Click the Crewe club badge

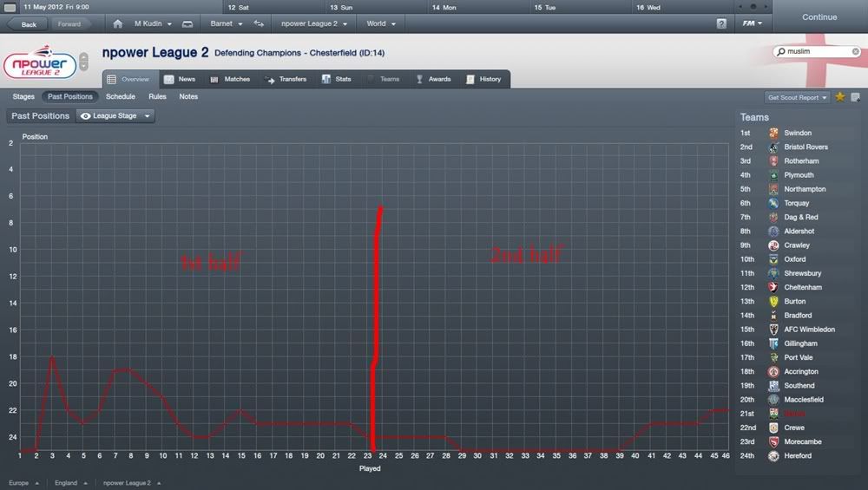[773, 428]
